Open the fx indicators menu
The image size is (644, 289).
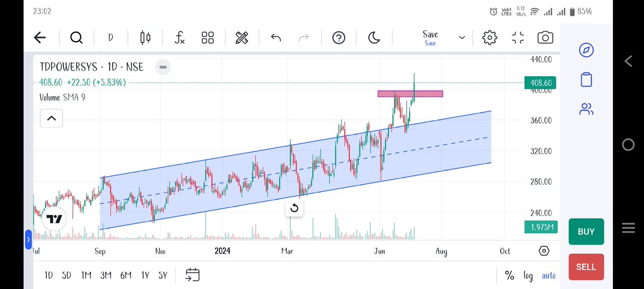pyautogui.click(x=180, y=38)
